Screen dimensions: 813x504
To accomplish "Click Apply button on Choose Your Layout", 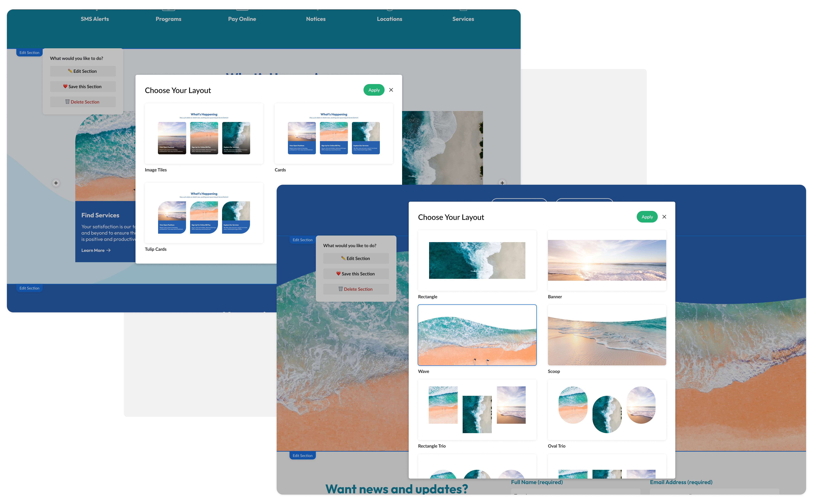I will 646,217.
